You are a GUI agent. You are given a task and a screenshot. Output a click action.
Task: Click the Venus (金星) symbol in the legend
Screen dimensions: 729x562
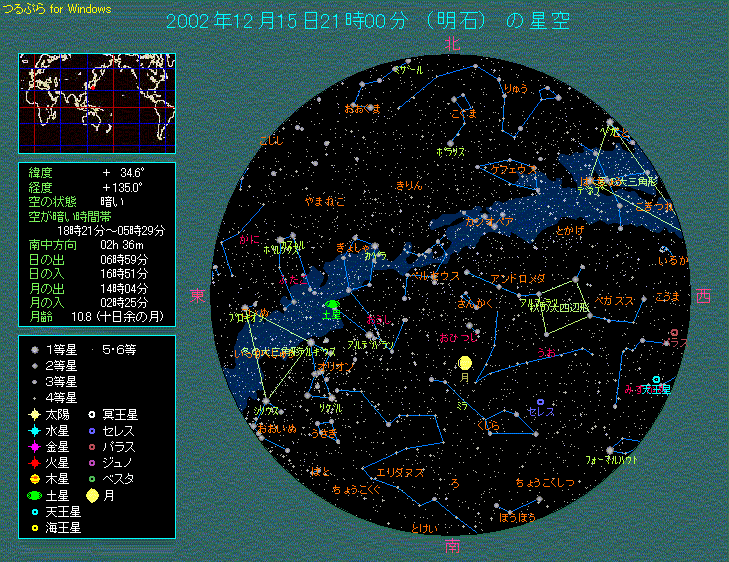pyautogui.click(x=34, y=447)
